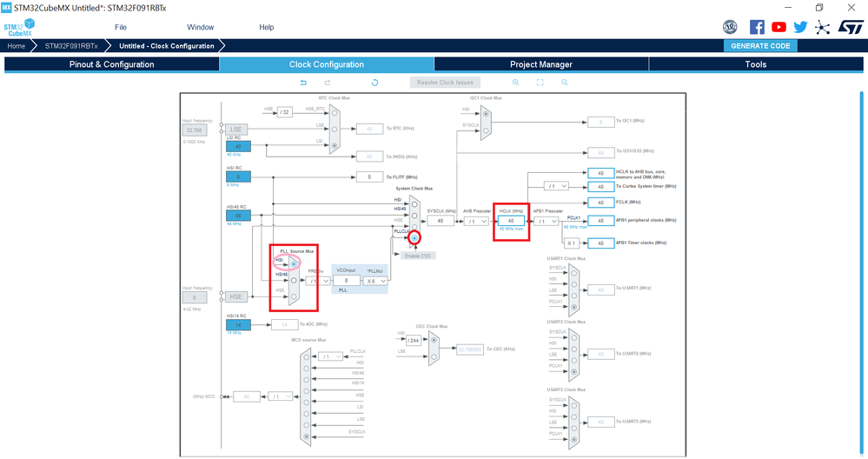Open the AHB Prescaler dropdown
The image size is (868, 459).
(x=476, y=222)
